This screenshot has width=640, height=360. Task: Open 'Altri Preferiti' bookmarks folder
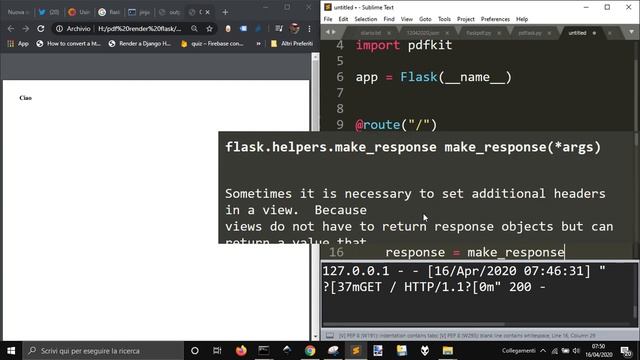pyautogui.click(x=292, y=43)
